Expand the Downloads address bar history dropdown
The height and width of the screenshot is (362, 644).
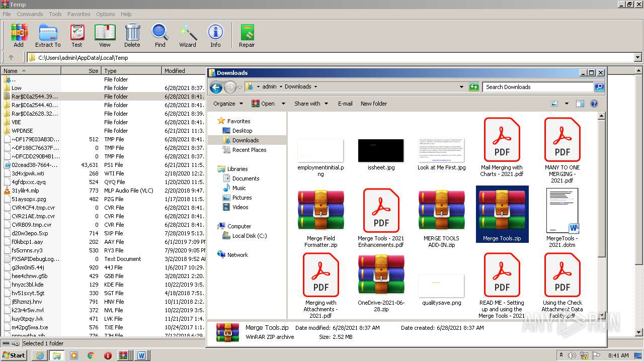point(461,87)
